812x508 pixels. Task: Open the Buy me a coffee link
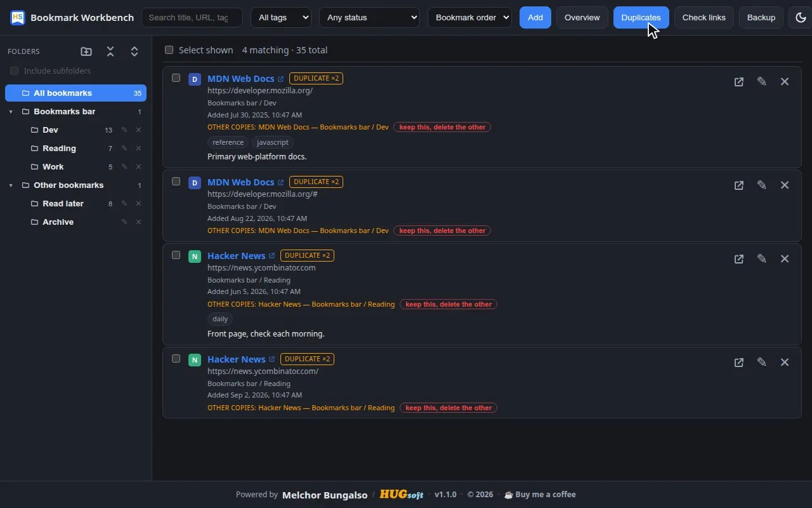tap(540, 495)
